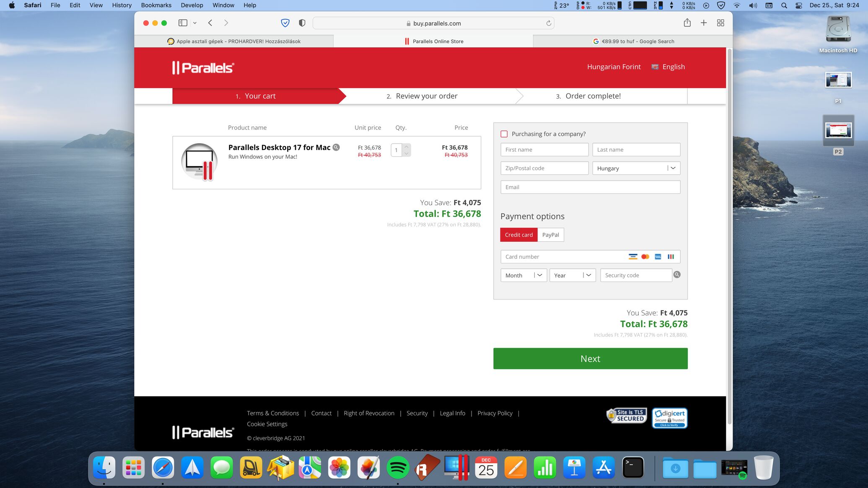The width and height of the screenshot is (868, 488).
Task: Show the tab overview grid icon
Action: pyautogui.click(x=720, y=23)
